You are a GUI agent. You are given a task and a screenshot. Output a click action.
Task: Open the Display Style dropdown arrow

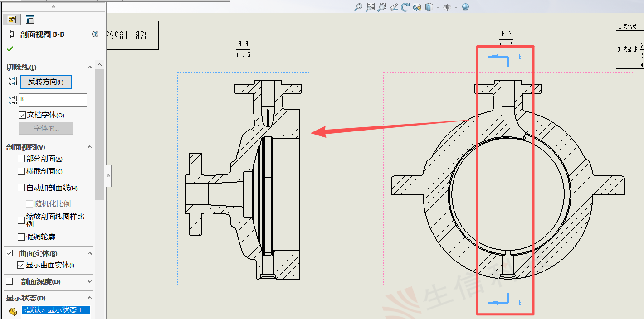(438, 7)
